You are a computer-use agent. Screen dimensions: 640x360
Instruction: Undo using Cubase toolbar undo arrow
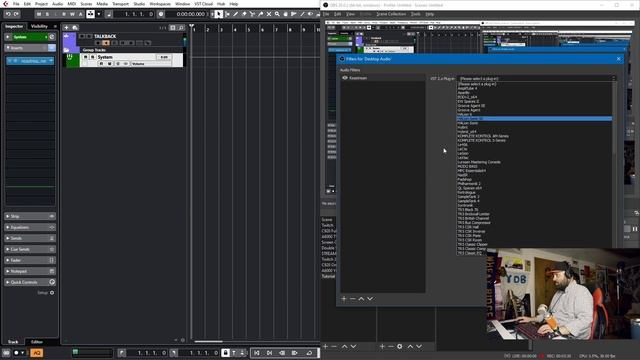click(8, 14)
